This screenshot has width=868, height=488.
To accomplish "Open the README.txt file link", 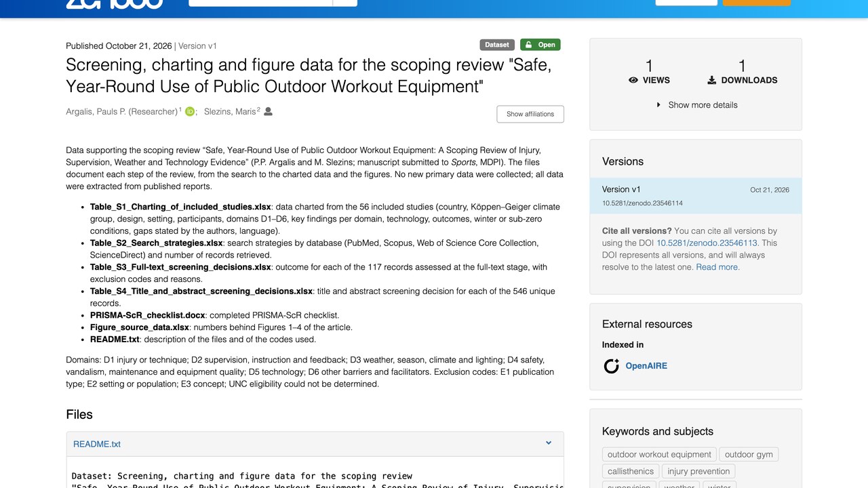I will (x=97, y=444).
